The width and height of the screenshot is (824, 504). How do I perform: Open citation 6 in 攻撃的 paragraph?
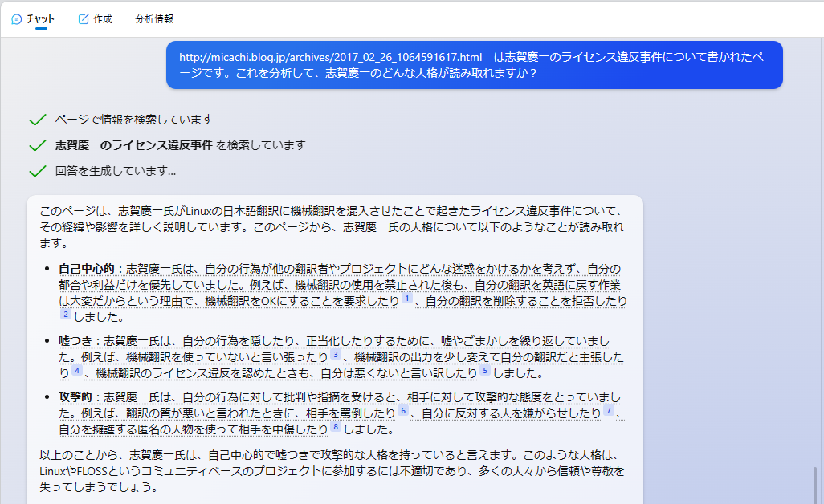pos(403,411)
